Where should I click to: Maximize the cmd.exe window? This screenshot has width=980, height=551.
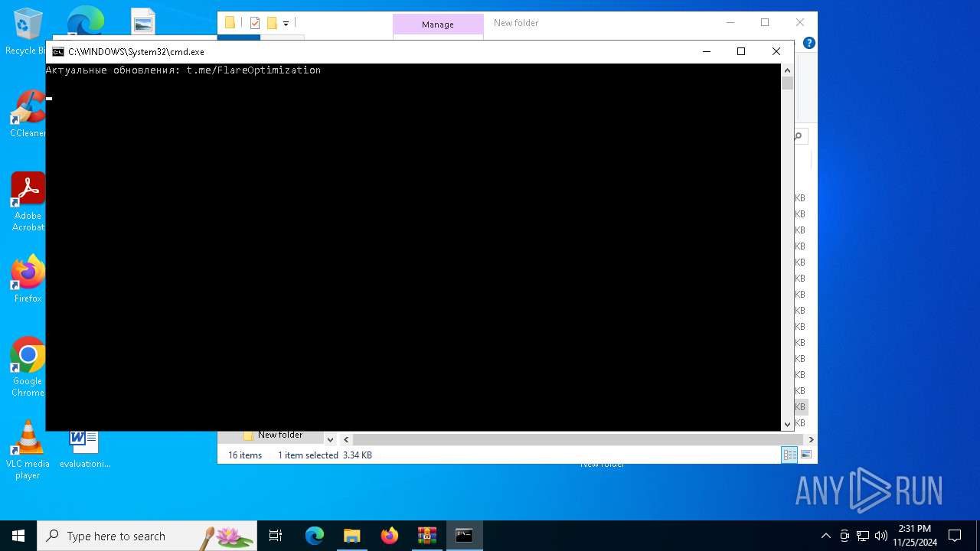pyautogui.click(x=741, y=51)
